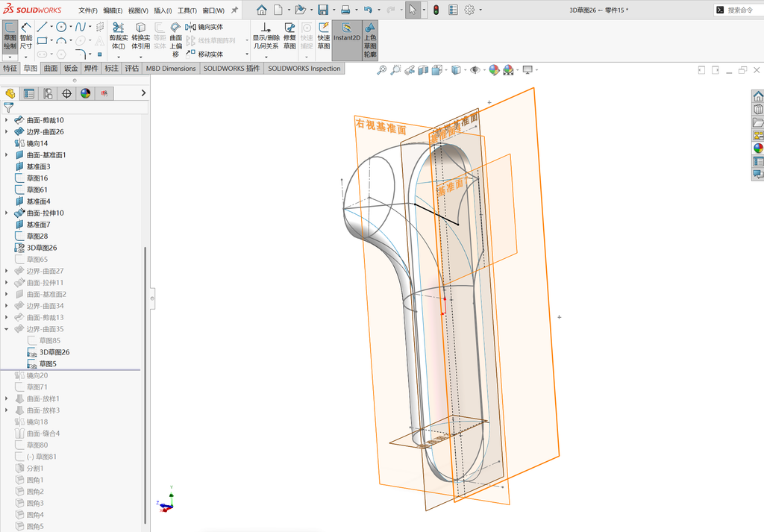This screenshot has height=532, width=764.
Task: Expand the 曲面-拉伸10 feature
Action: click(6, 213)
